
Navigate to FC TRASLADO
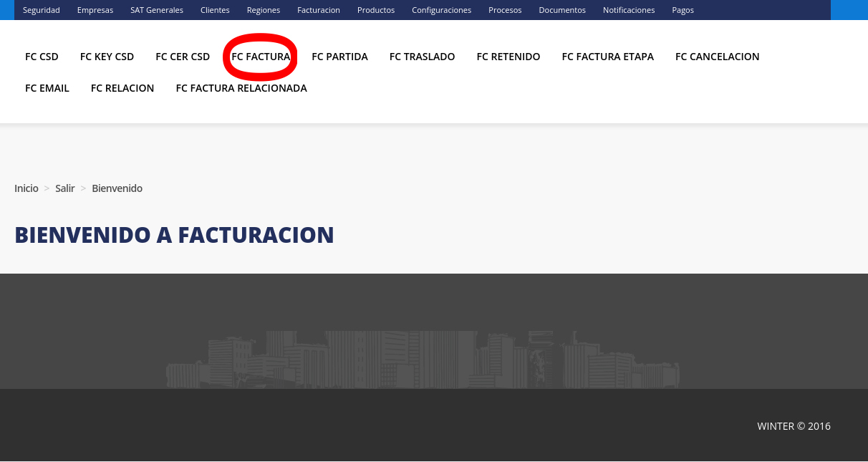tap(422, 57)
